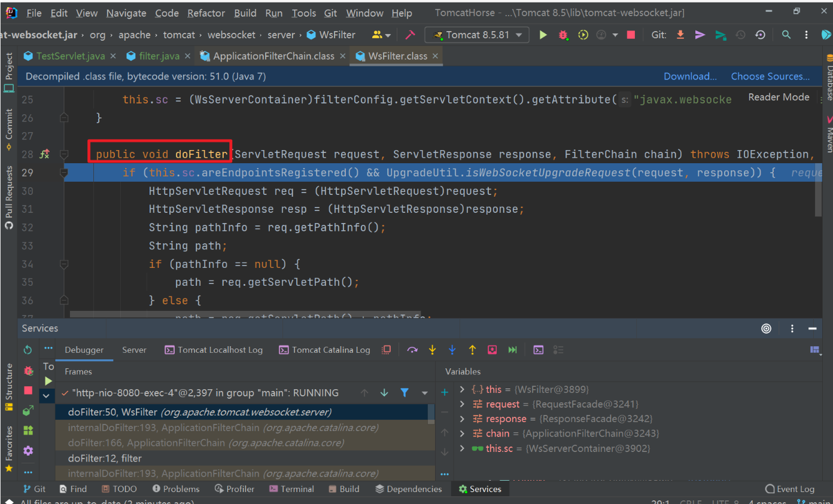The image size is (833, 504).
Task: Switch to the ApplicationFilterChain.class tab
Action: click(273, 56)
